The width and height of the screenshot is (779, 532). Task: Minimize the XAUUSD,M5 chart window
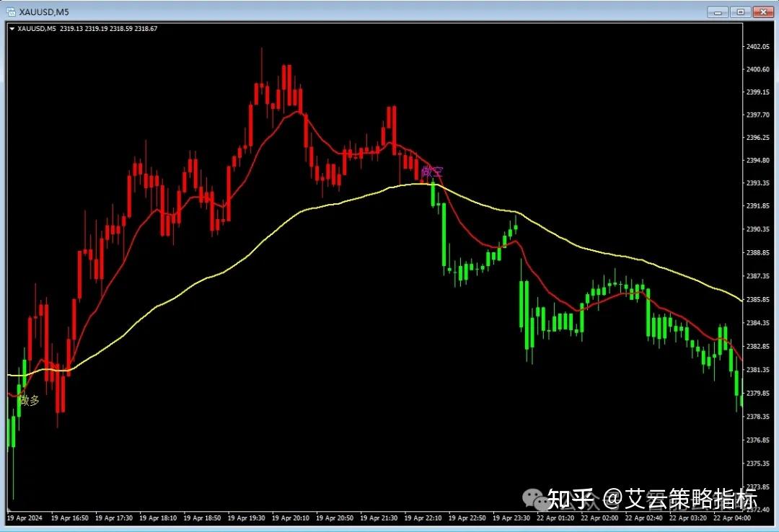(x=718, y=12)
